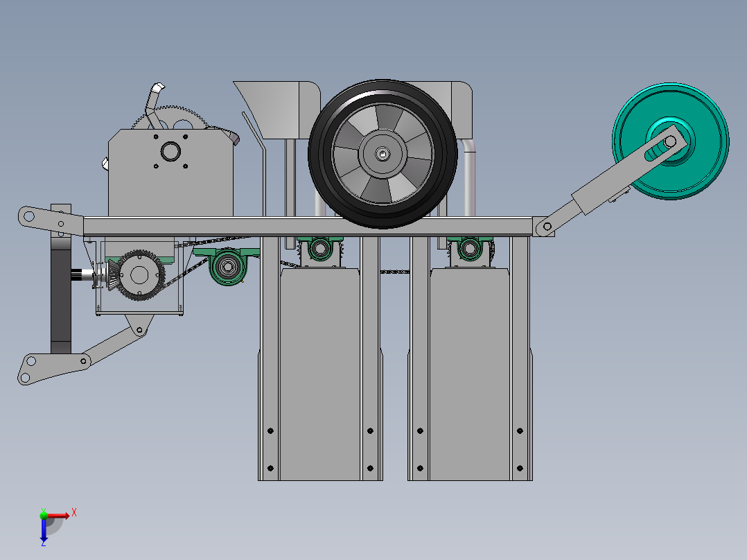747x560 pixels.
Task: Select the black vertical hitch bar
Action: 61,295
